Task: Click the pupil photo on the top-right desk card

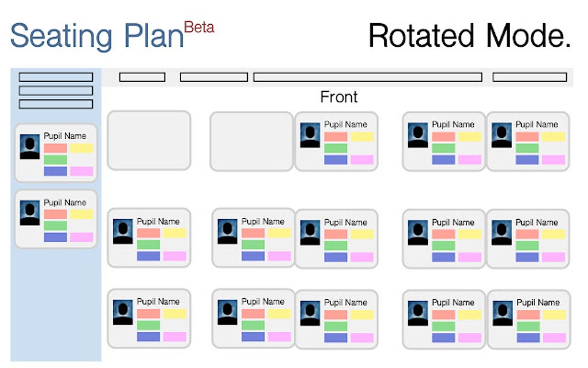Action: (503, 136)
